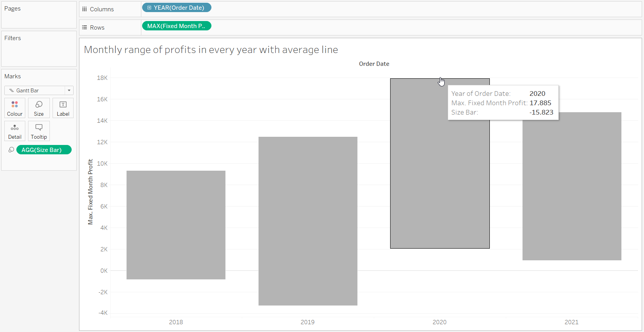Select the 2021 Gantt bar
The height and width of the screenshot is (332, 644).
click(572, 186)
